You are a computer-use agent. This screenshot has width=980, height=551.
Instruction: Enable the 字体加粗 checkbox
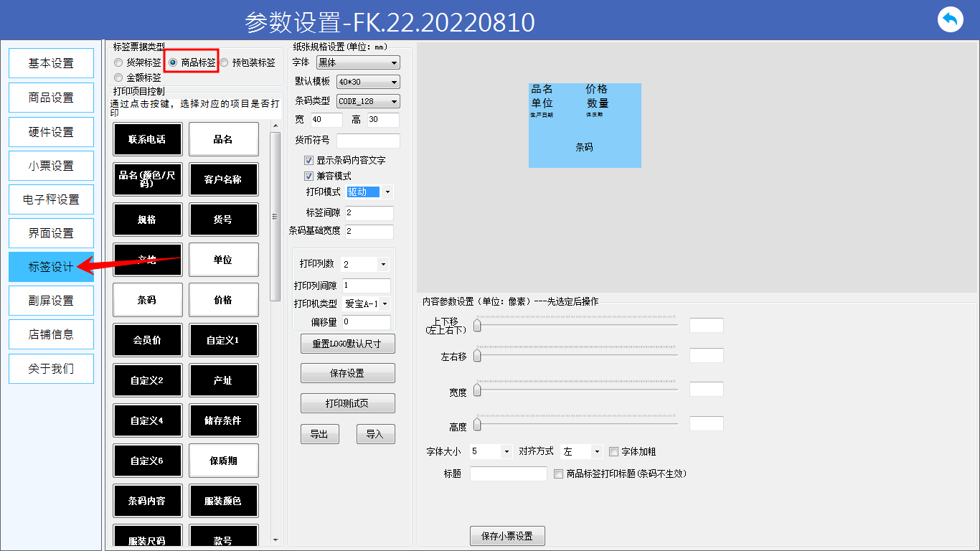(613, 452)
